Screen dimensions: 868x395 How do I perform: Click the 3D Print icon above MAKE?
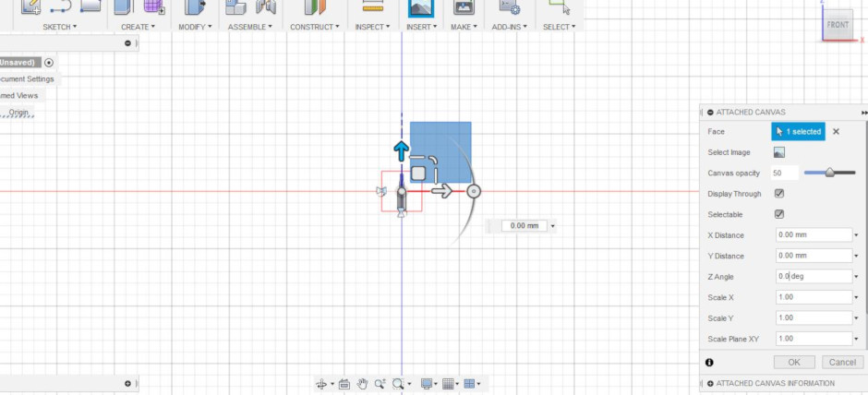click(464, 7)
